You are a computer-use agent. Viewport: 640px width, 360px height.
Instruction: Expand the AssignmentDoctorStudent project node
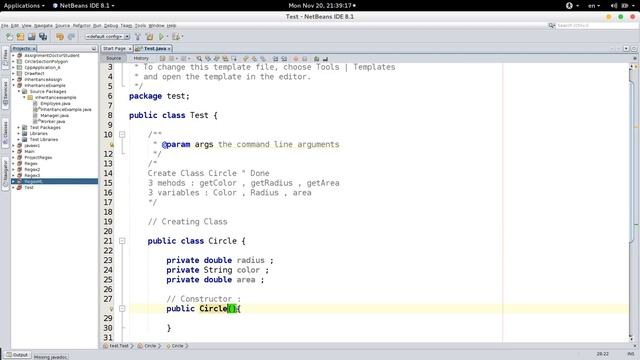(x=13, y=56)
